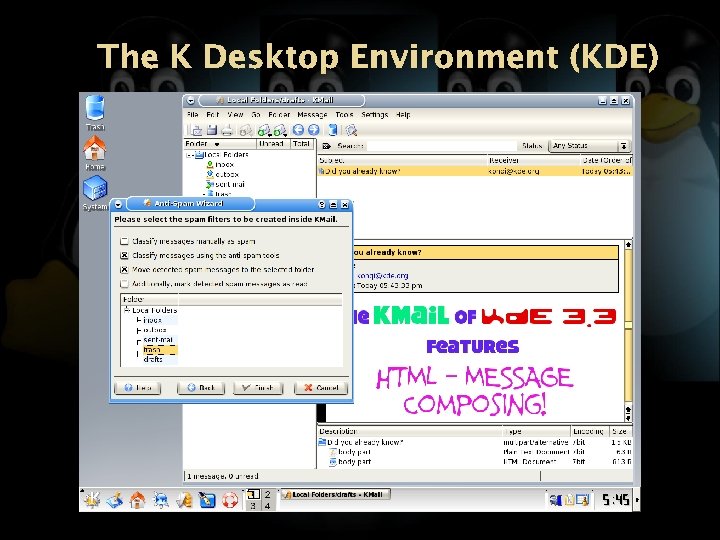Click the KWord pen icon in the panel
This screenshot has width=720, height=540.
207,500
